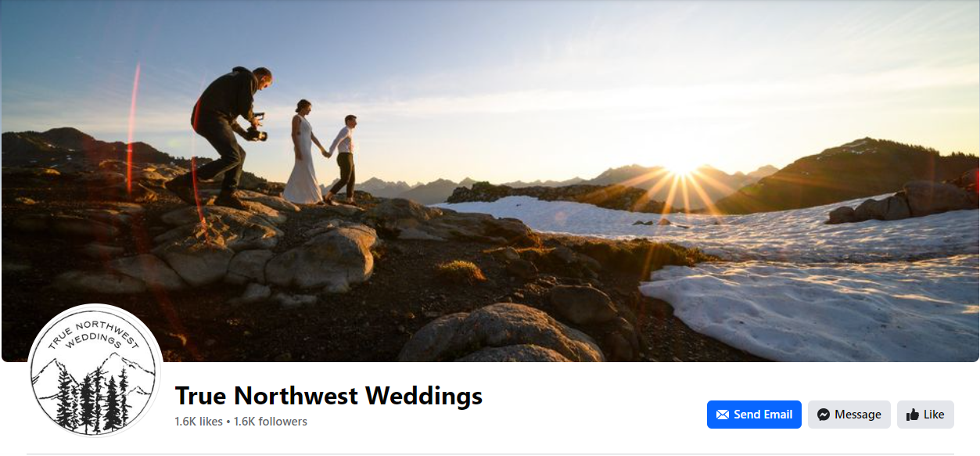
Task: Click the thumbs-up icon
Action: click(x=912, y=415)
